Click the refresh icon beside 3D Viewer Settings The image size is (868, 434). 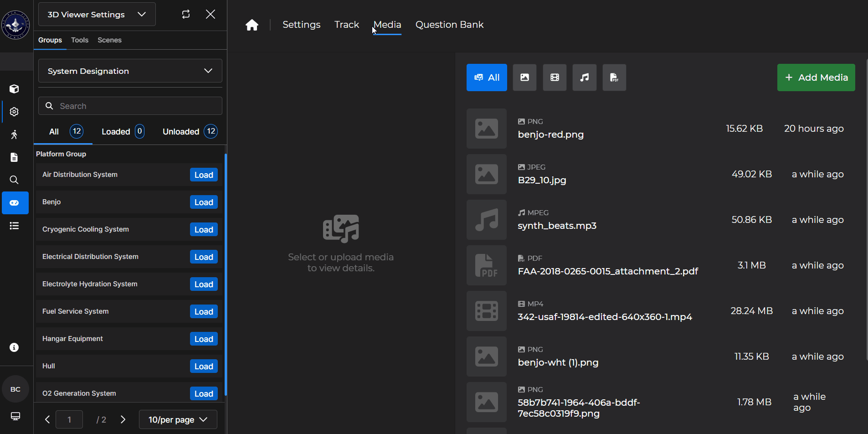pos(186,14)
